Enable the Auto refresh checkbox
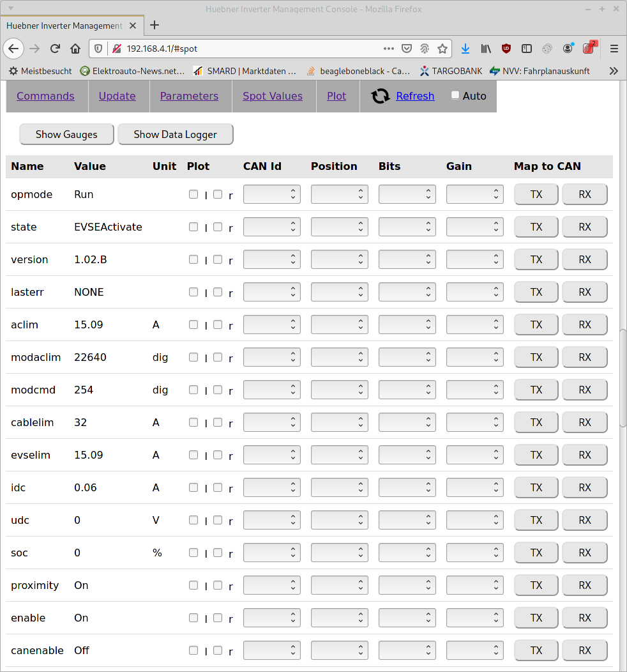 pyautogui.click(x=455, y=95)
